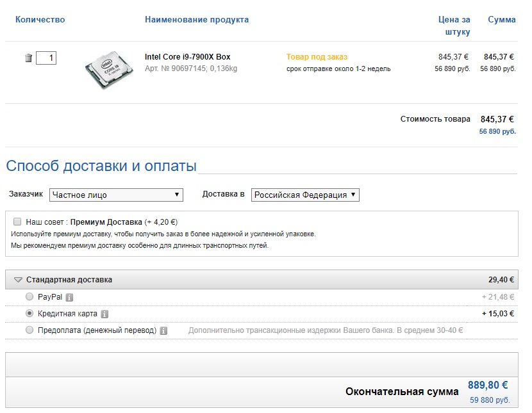Click the quantity input field
This screenshot has height=413, width=532.
46,58
